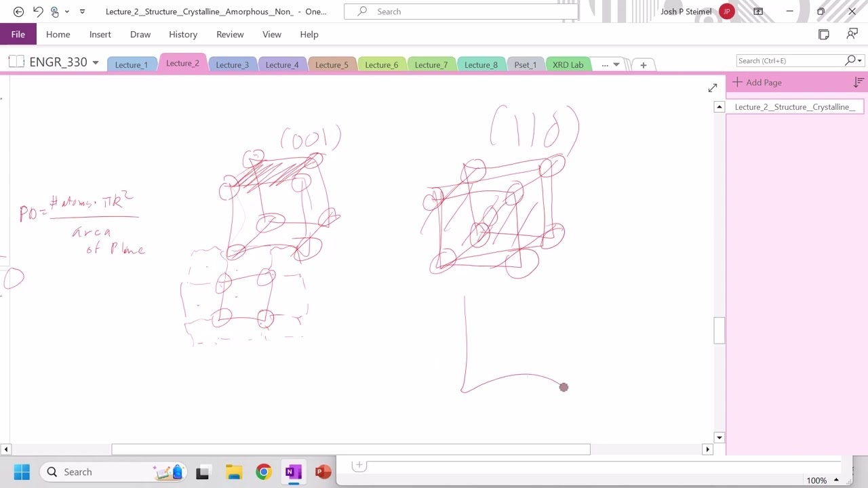Switch to the Lecture_5 section tab
This screenshot has height=488, width=868.
(x=332, y=65)
